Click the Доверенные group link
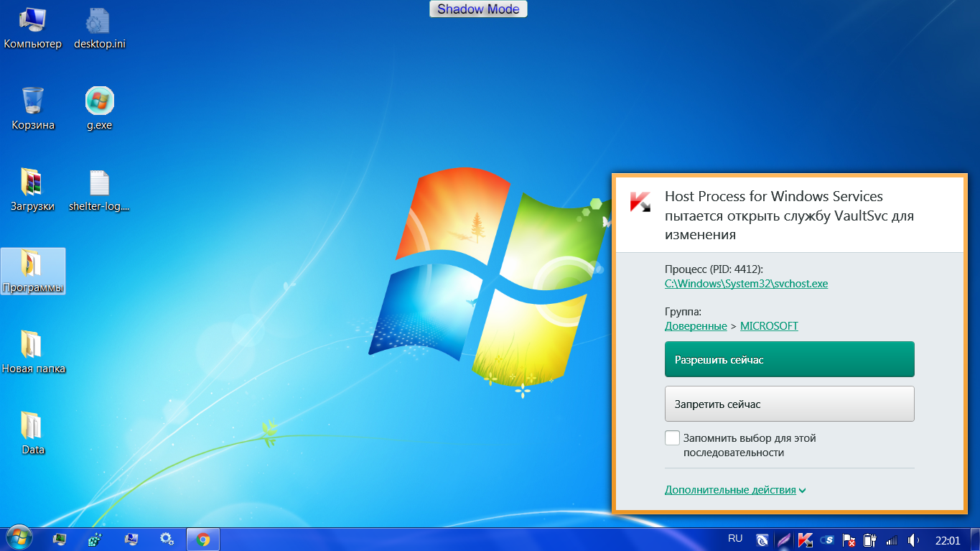 [x=696, y=326]
